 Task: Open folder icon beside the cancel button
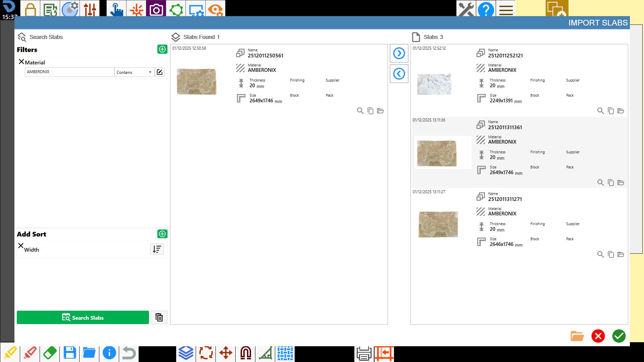click(577, 336)
